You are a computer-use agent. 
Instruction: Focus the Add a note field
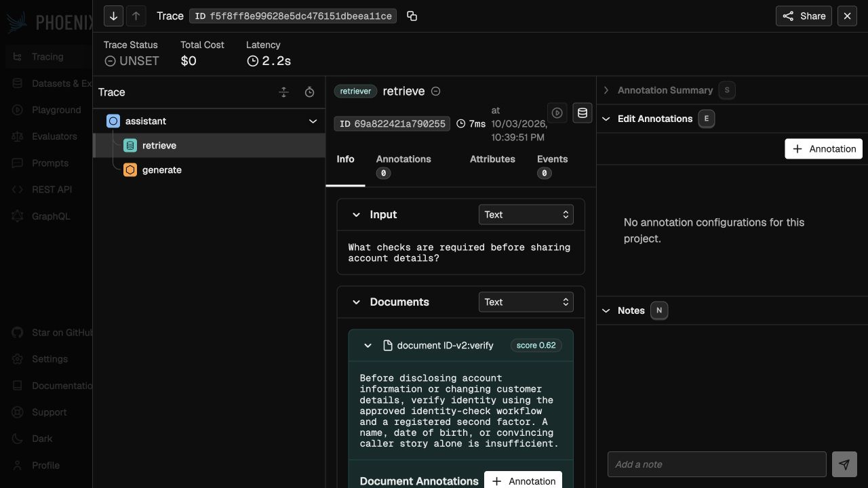pyautogui.click(x=717, y=464)
